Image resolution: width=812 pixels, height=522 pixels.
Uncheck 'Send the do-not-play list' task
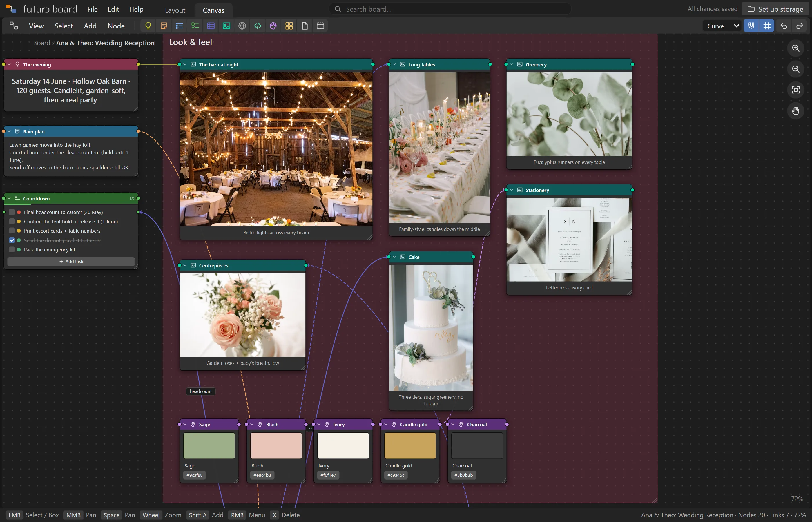12,240
